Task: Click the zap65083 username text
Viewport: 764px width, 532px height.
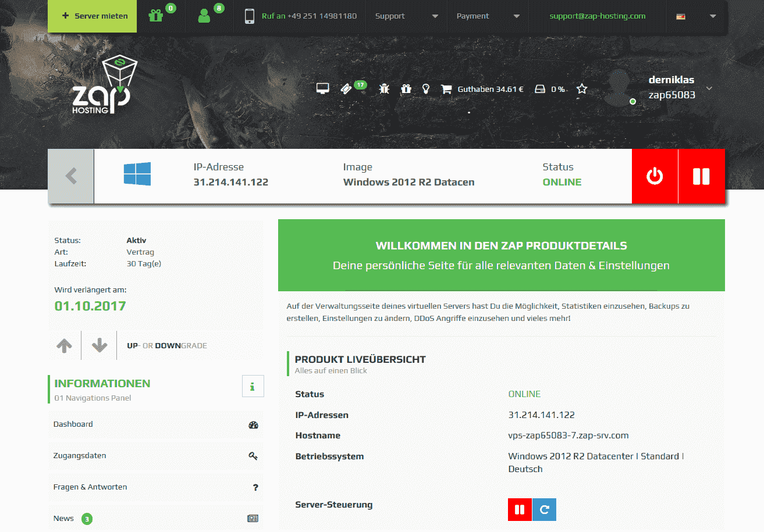Action: click(x=672, y=95)
